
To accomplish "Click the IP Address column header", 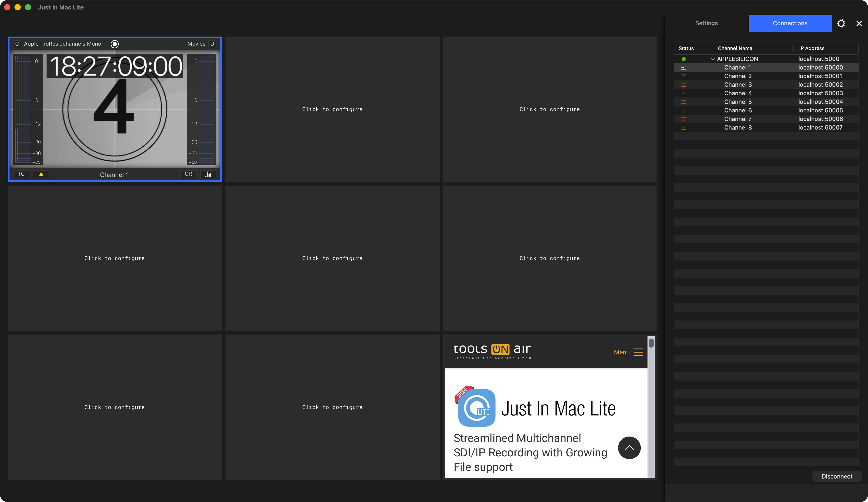I will click(812, 49).
